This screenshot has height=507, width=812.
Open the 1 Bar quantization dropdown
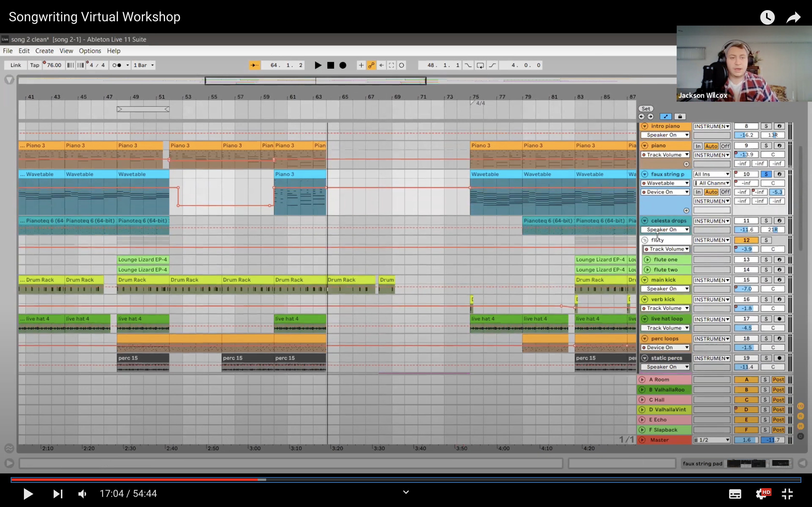[144, 65]
